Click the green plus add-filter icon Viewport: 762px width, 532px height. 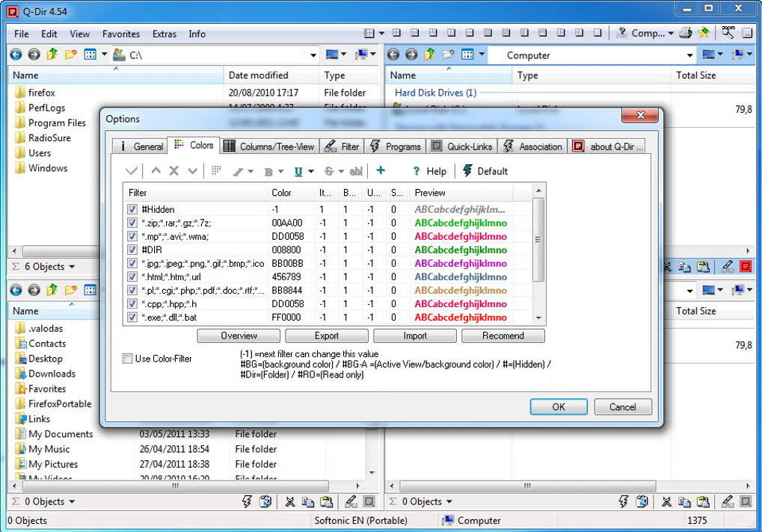coord(381,170)
